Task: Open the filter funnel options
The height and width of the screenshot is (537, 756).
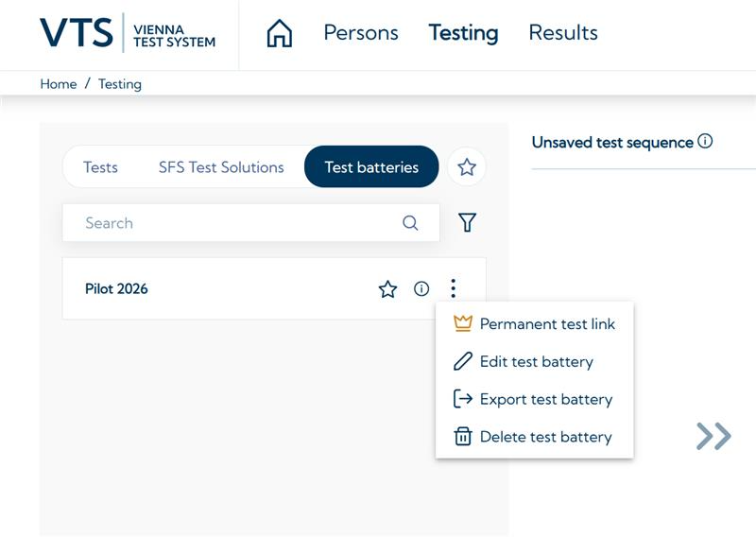Action: coord(467,222)
